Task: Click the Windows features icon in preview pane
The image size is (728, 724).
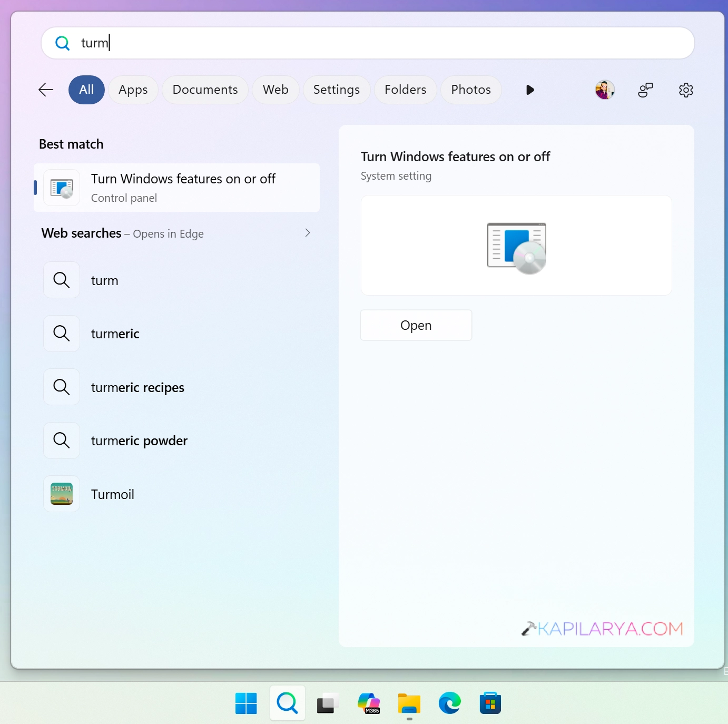Action: tap(517, 248)
